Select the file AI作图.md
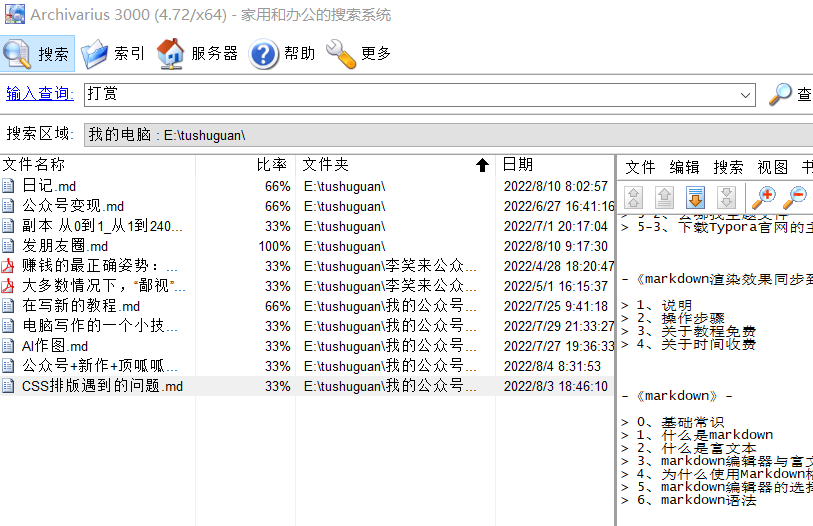This screenshot has height=526, width=813. (x=55, y=346)
